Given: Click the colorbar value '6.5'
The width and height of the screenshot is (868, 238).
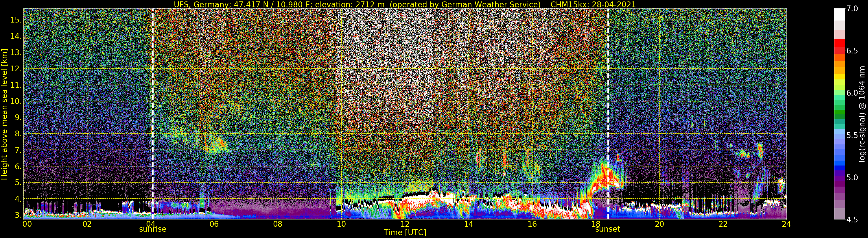Looking at the screenshot, I should pyautogui.click(x=852, y=51).
